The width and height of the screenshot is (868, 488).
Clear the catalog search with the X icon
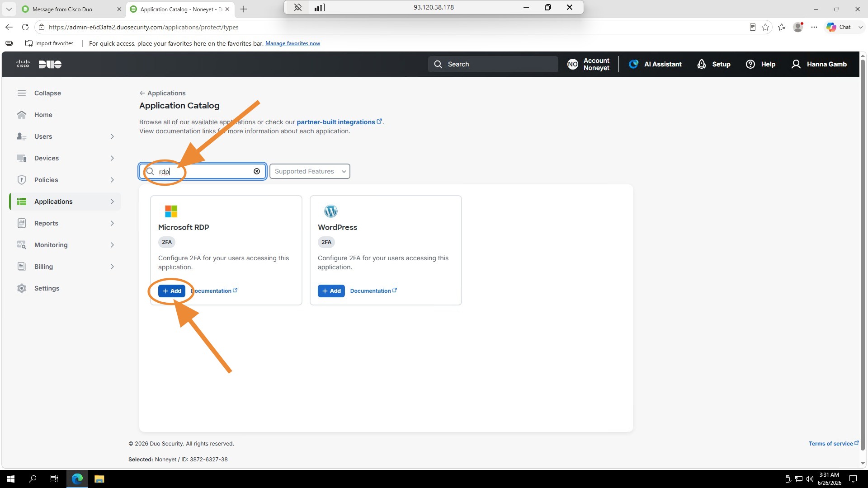[x=256, y=171]
